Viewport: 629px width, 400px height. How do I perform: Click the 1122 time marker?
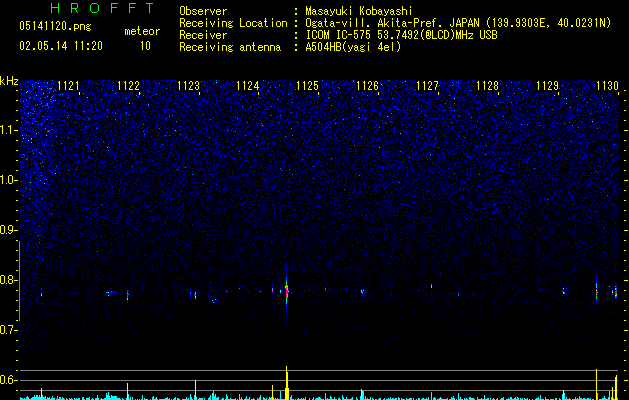128,86
